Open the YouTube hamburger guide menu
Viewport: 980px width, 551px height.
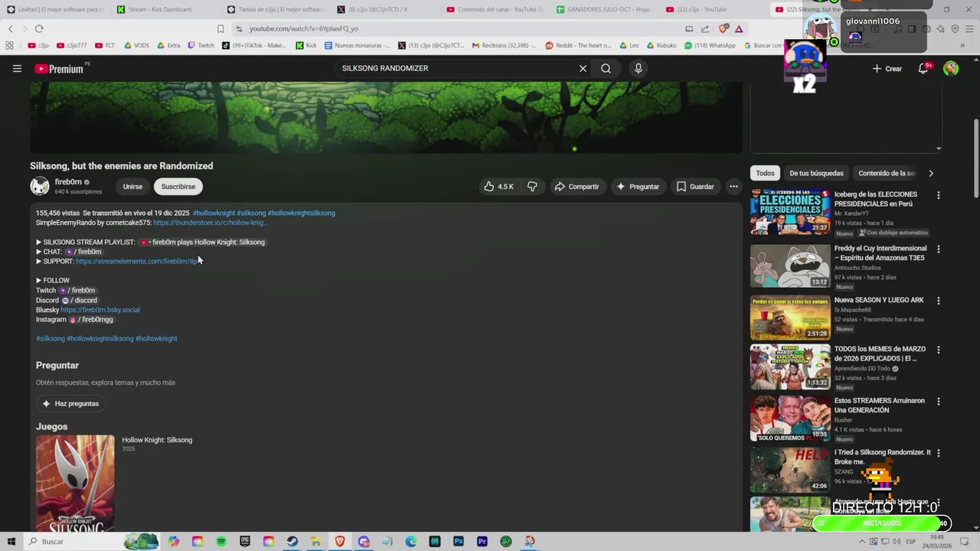(17, 68)
